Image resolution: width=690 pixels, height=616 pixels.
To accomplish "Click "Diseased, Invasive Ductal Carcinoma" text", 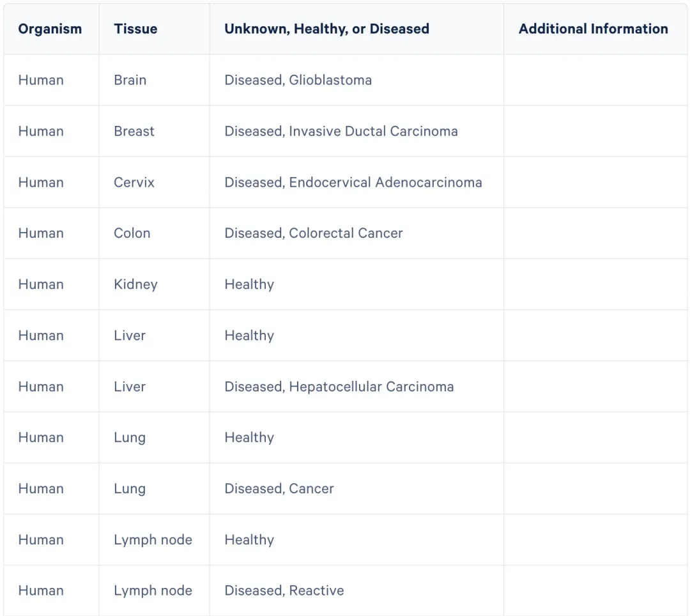I will (x=341, y=131).
